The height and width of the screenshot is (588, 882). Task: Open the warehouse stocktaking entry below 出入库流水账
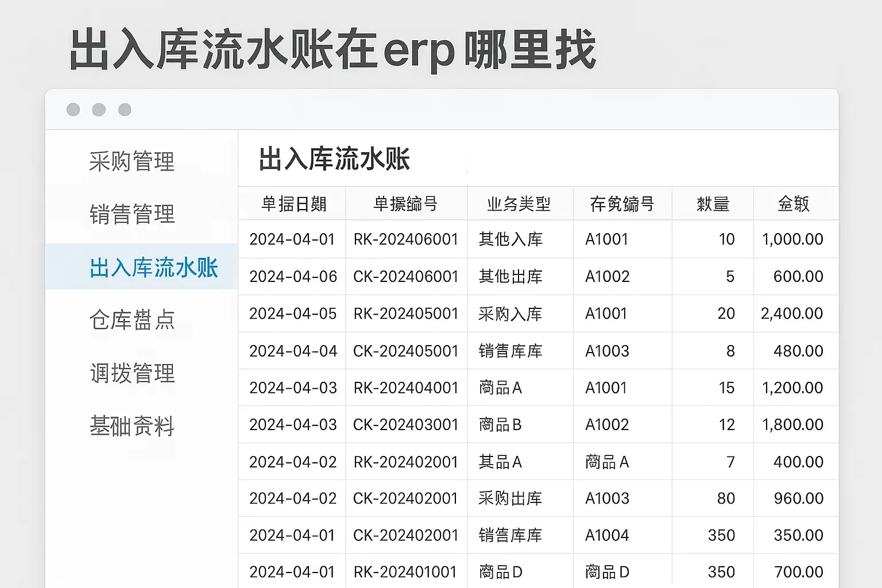pos(131,320)
